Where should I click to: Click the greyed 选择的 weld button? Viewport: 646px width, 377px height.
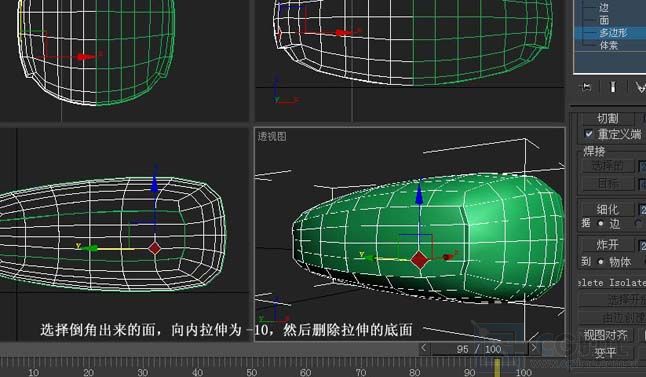pyautogui.click(x=608, y=166)
